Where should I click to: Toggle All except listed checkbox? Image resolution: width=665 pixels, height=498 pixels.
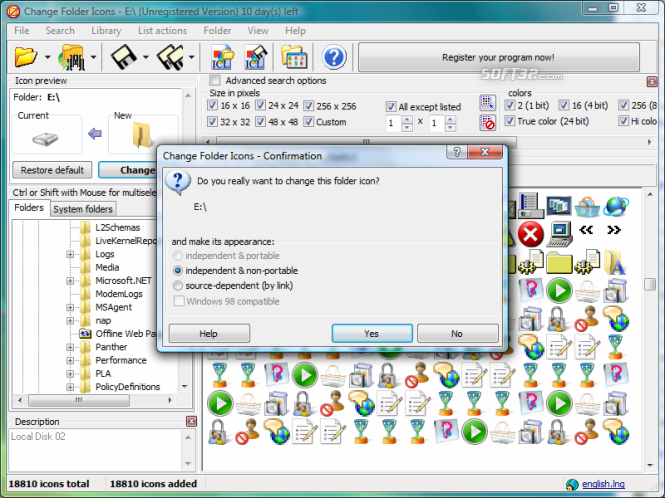(x=391, y=106)
